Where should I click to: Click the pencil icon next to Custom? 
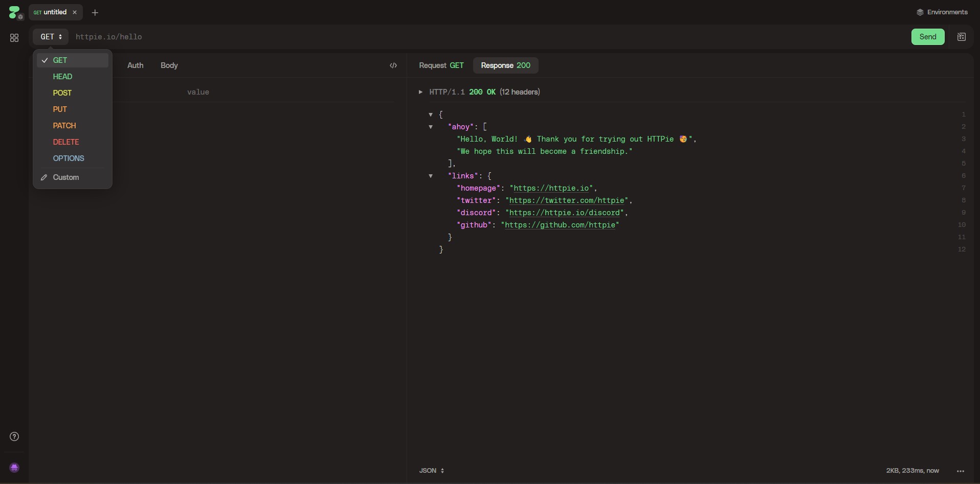point(44,177)
